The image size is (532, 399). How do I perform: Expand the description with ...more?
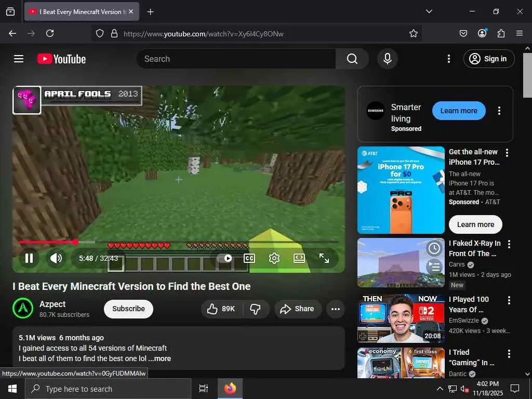coord(160,358)
